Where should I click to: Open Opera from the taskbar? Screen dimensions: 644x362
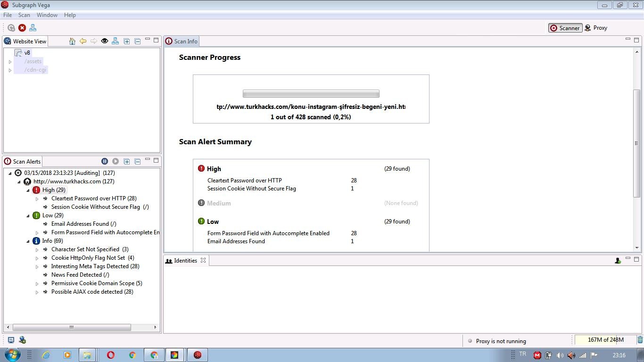(111, 355)
